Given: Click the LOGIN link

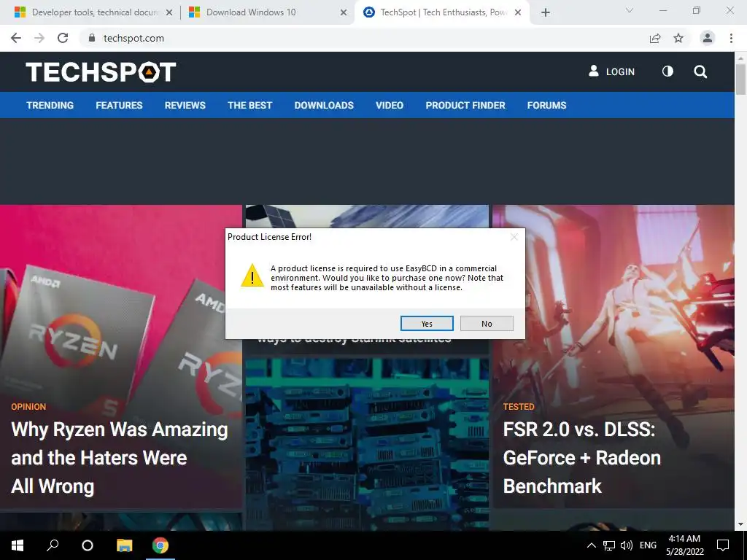Looking at the screenshot, I should (620, 72).
